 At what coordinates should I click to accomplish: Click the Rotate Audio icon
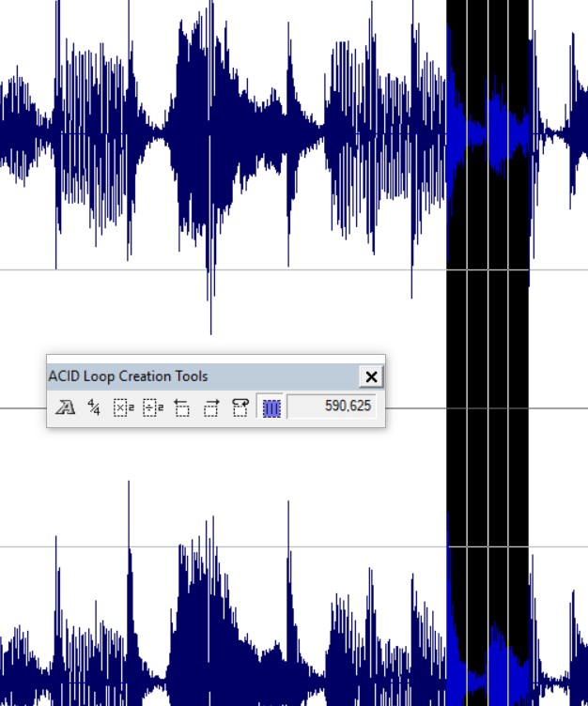pos(240,407)
